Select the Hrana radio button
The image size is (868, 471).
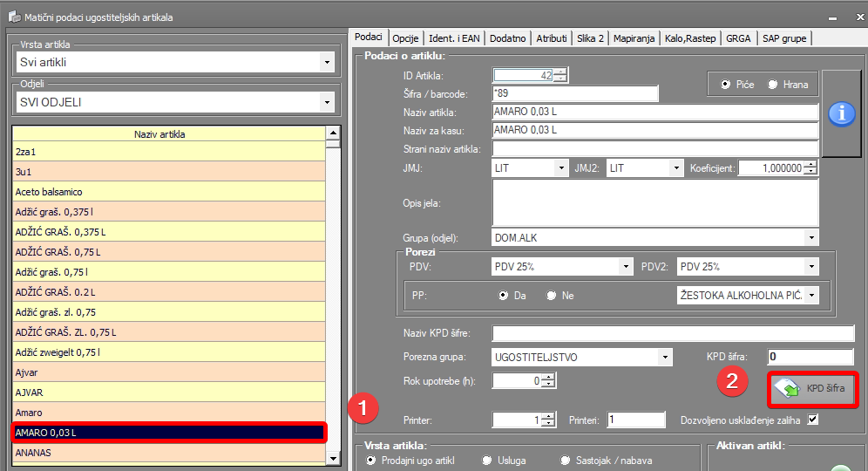(772, 85)
